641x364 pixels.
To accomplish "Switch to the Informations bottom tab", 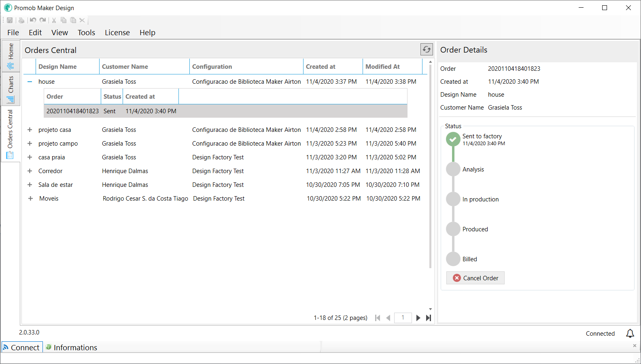I will (71, 347).
